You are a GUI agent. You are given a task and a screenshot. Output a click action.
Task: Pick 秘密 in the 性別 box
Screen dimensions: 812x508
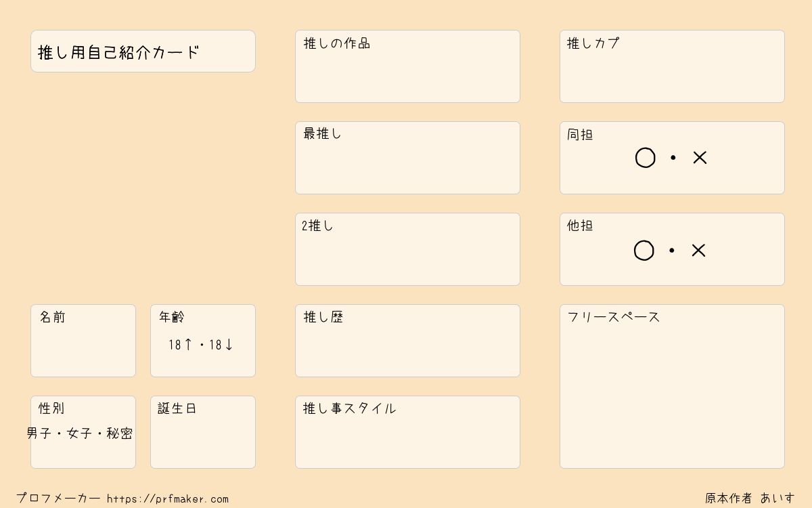coord(120,433)
